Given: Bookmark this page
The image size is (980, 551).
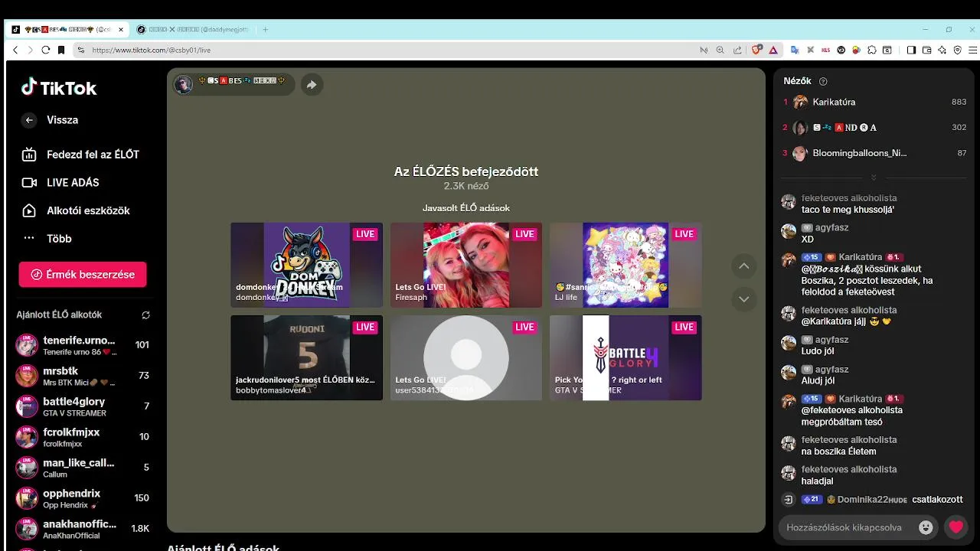Looking at the screenshot, I should point(61,50).
